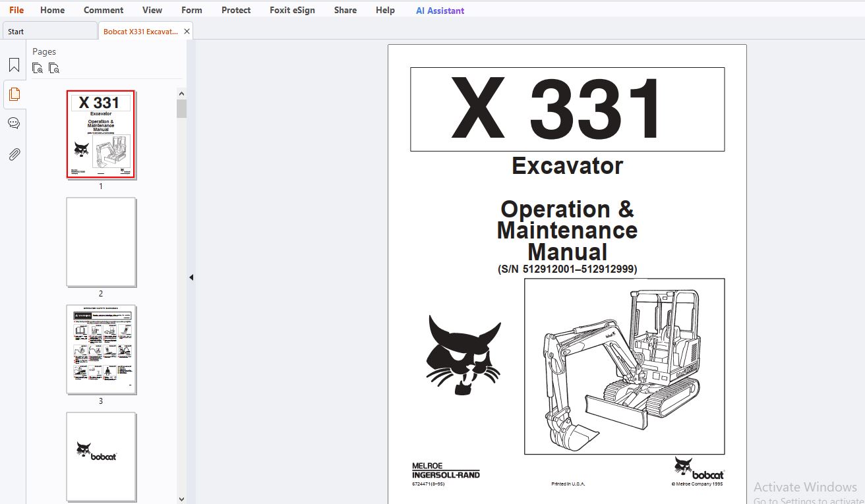The image size is (865, 504).
Task: Click the thumbnail scrollbar up arrow
Action: 182,94
